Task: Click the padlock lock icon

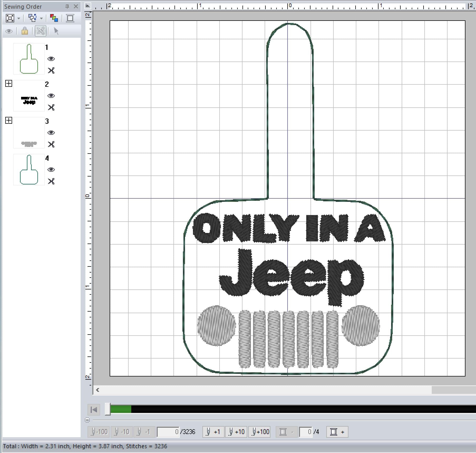Action: 25,31
